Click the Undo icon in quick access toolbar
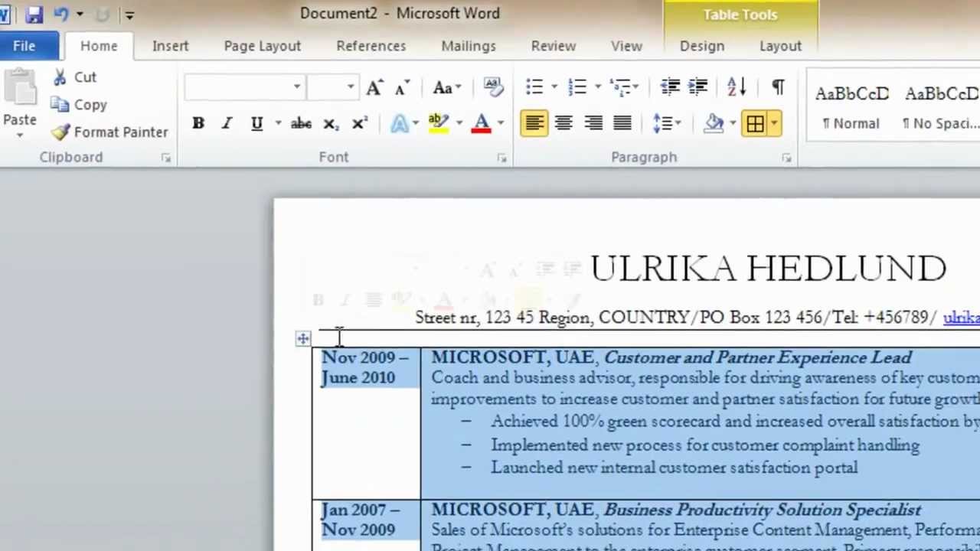 [x=61, y=14]
